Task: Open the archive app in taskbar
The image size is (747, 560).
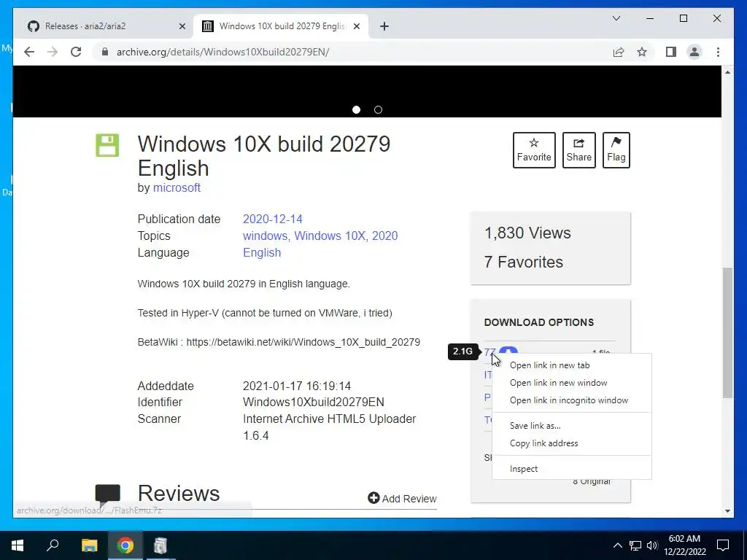Action: (x=160, y=545)
